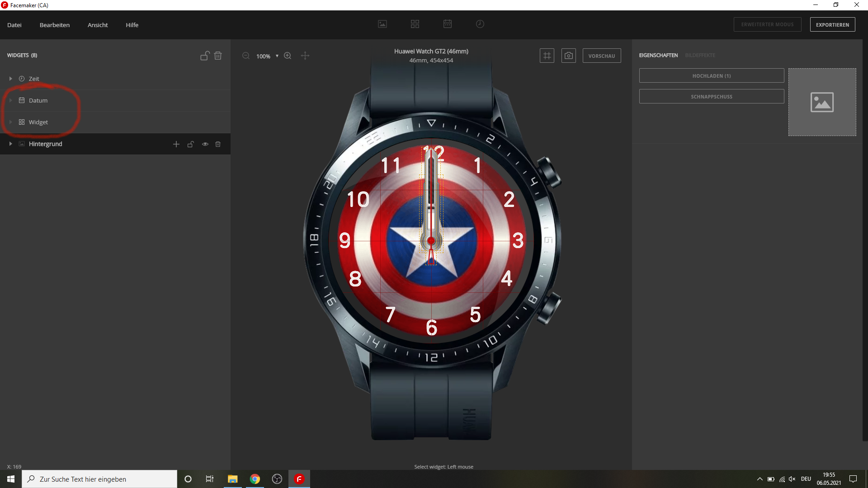
Task: Click the Facemaker taskbar icon
Action: [x=299, y=479]
